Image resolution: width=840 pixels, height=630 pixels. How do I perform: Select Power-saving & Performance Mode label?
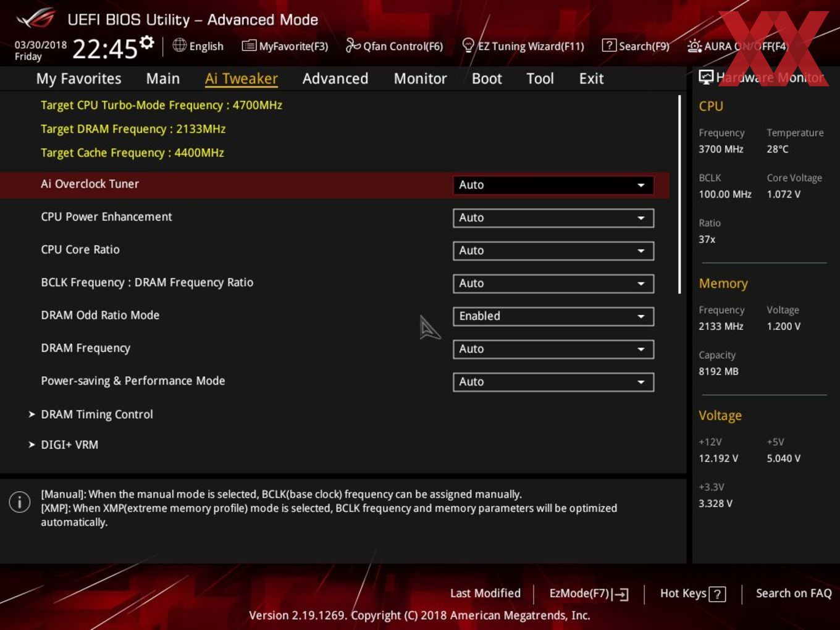133,381
